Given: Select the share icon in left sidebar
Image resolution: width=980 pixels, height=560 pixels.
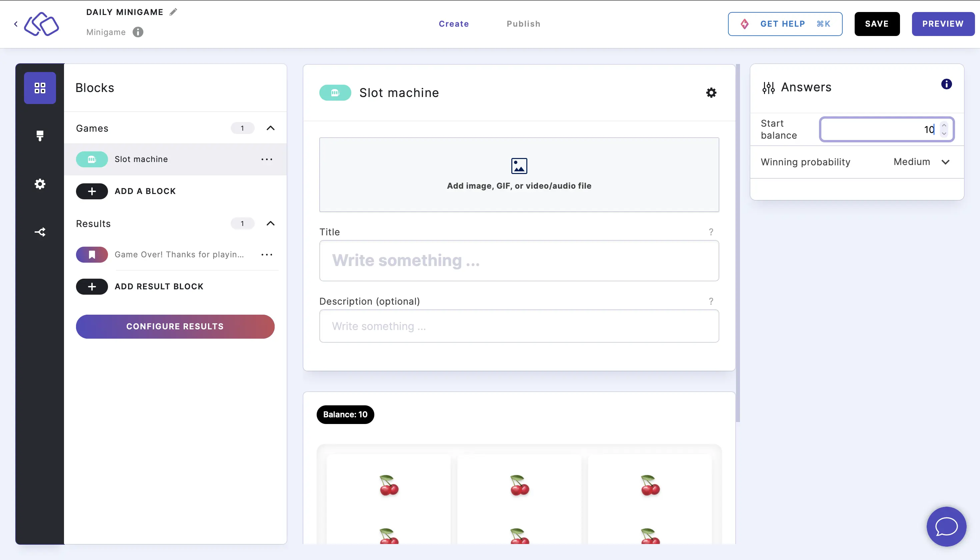Looking at the screenshot, I should pyautogui.click(x=40, y=232).
